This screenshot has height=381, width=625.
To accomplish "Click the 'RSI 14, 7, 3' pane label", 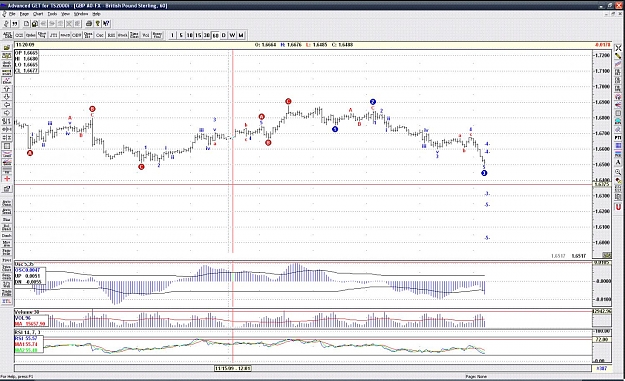I will [x=28, y=332].
